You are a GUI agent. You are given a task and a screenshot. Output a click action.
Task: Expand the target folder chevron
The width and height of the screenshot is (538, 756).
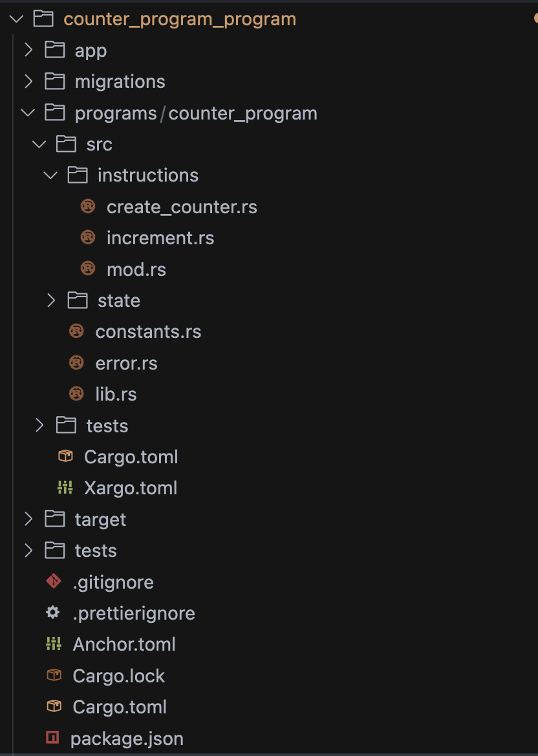click(28, 519)
